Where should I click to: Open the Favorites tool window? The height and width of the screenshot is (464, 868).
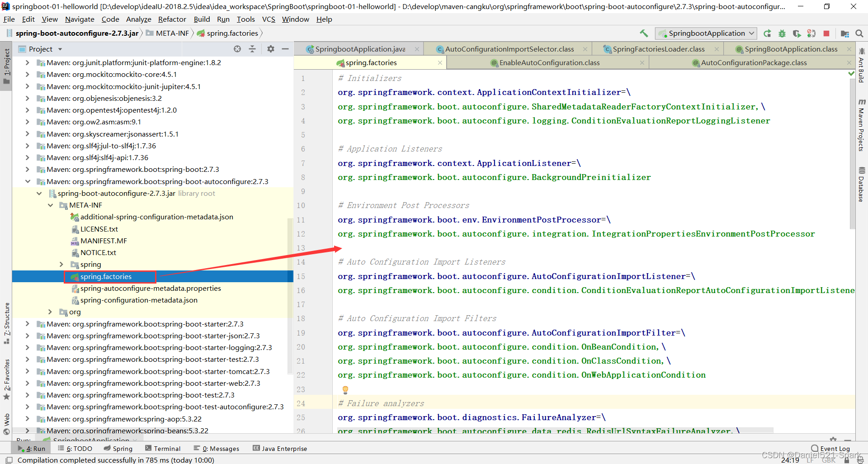point(6,379)
